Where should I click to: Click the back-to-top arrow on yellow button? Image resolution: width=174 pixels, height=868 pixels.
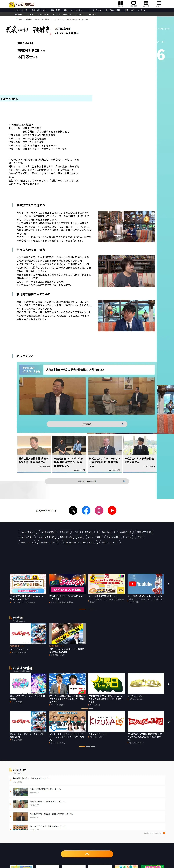[87, 854]
